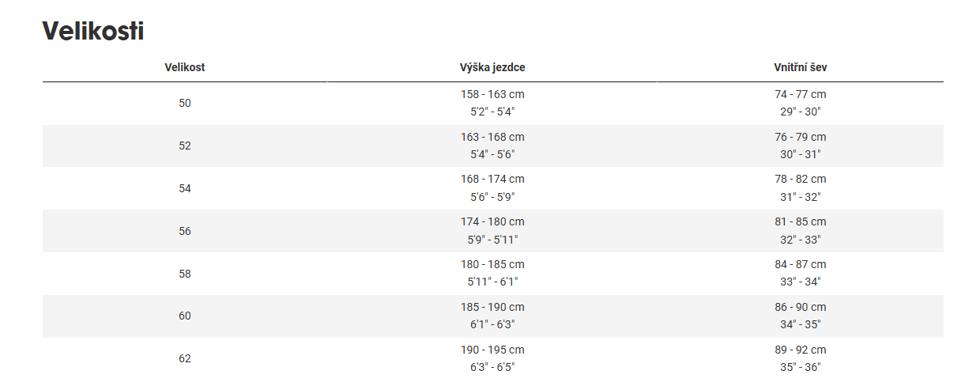Click the Vnitřní šev column header
Viewport: 980px width, 386px height.
[x=800, y=67]
